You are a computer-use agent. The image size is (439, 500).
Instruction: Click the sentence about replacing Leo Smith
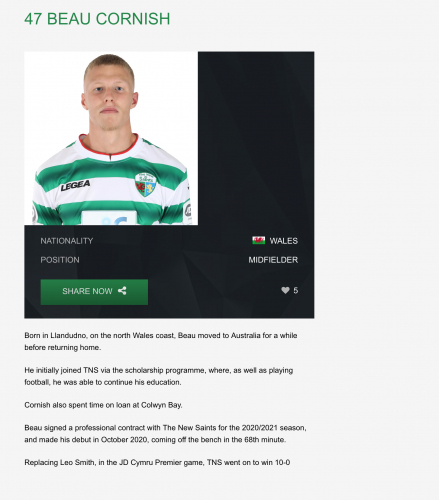point(157,462)
